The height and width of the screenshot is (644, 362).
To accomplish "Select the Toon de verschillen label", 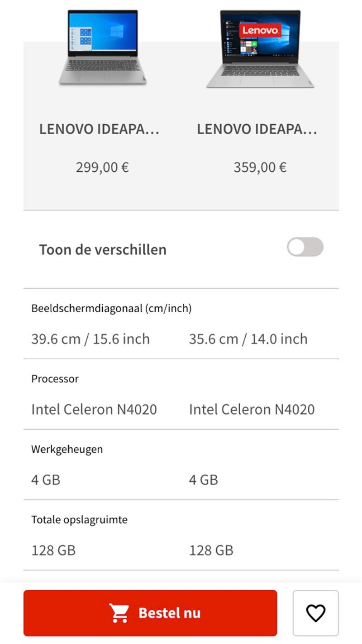I will pos(103,249).
